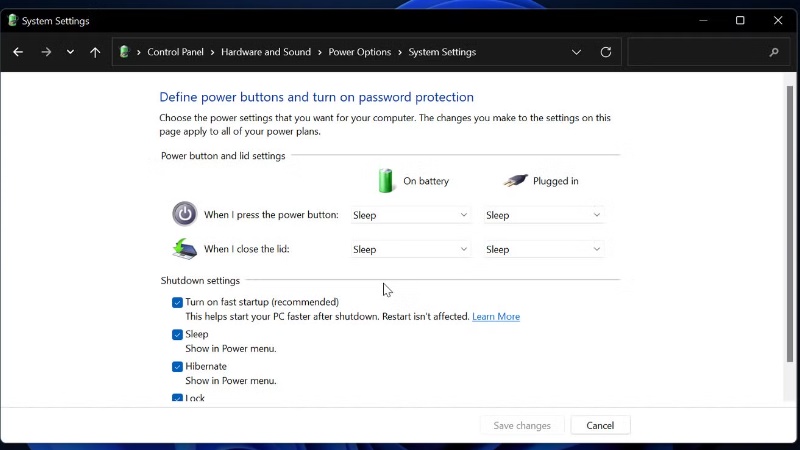Click the power button icon

[184, 214]
